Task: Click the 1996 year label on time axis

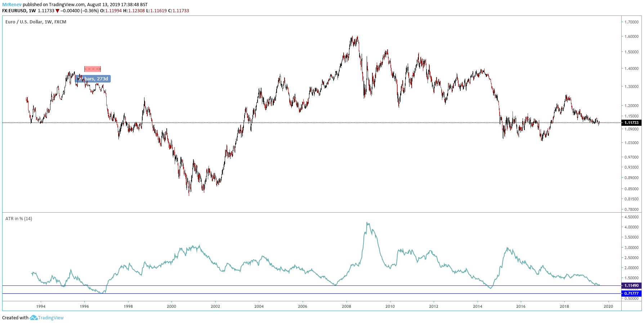Action: [84, 306]
